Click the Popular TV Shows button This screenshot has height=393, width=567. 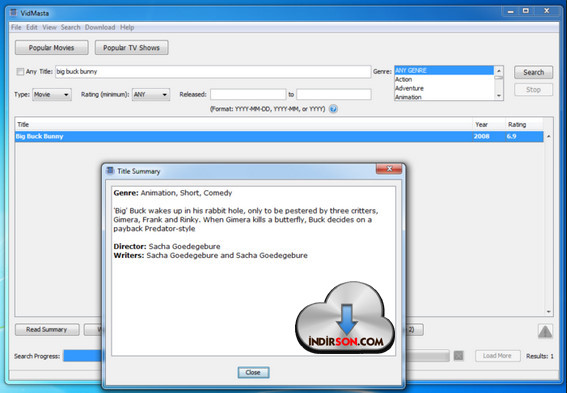132,48
